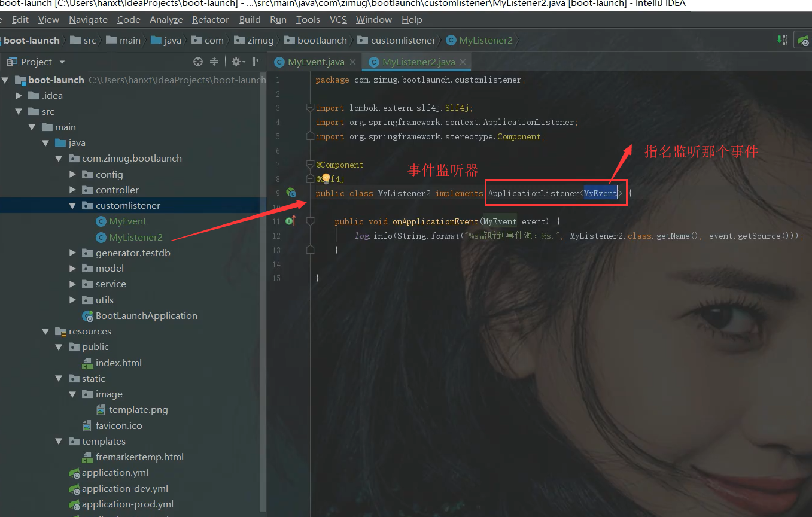The width and height of the screenshot is (812, 517).
Task: Open the Run menu
Action: pyautogui.click(x=278, y=19)
